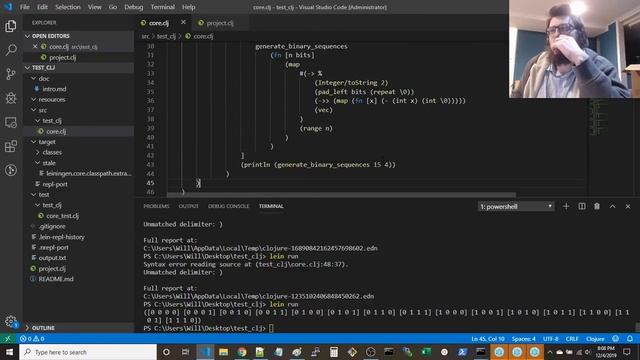Split the terminal pane
The height and width of the screenshot is (360, 640).
pyautogui.click(x=582, y=207)
